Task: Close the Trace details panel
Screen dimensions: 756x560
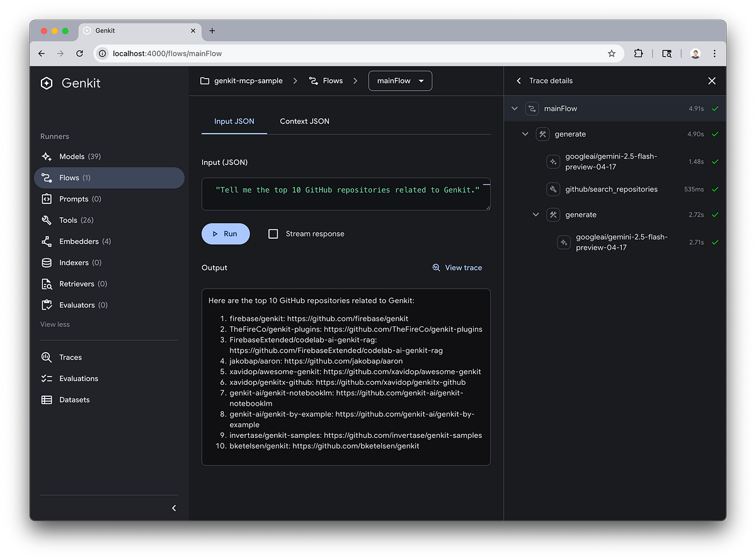Action: [712, 81]
